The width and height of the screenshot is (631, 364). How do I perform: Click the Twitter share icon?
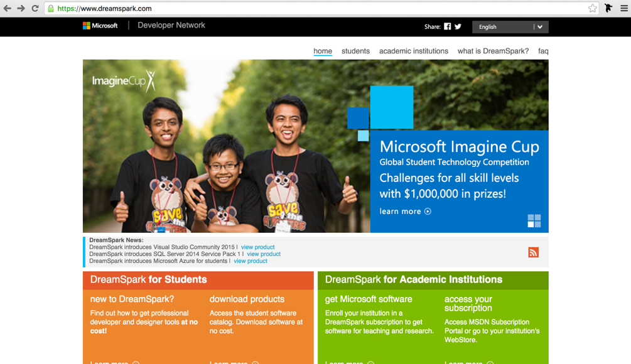[x=458, y=26]
